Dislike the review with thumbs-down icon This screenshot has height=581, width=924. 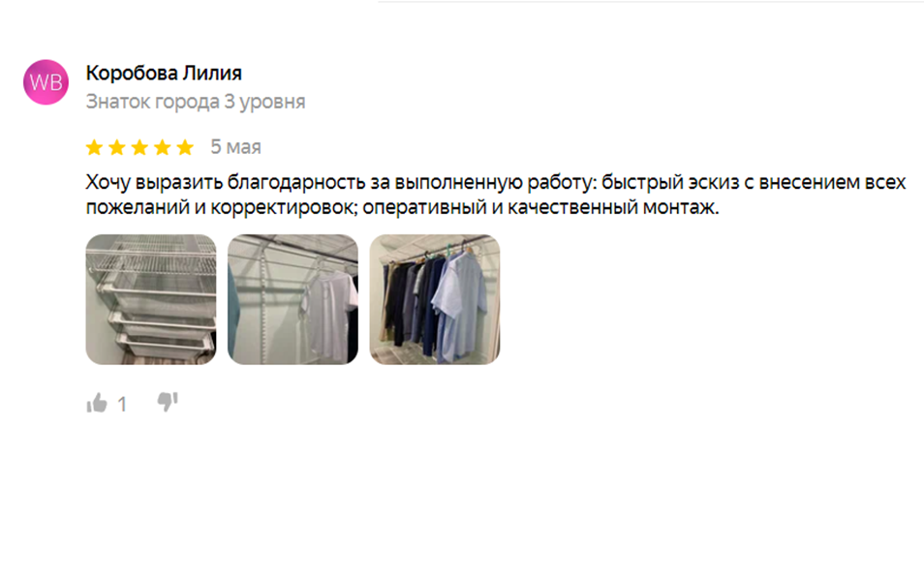coord(168,402)
